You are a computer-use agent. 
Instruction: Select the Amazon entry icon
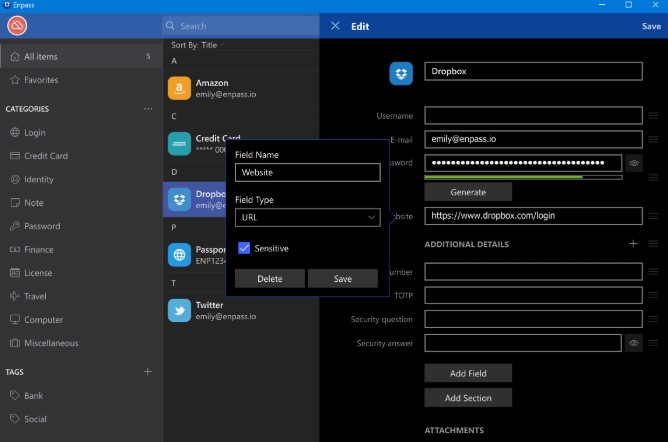point(180,89)
